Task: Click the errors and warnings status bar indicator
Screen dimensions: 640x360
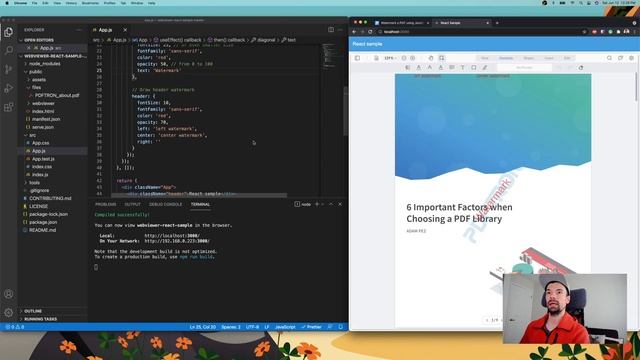Action: pyautogui.click(x=15, y=327)
